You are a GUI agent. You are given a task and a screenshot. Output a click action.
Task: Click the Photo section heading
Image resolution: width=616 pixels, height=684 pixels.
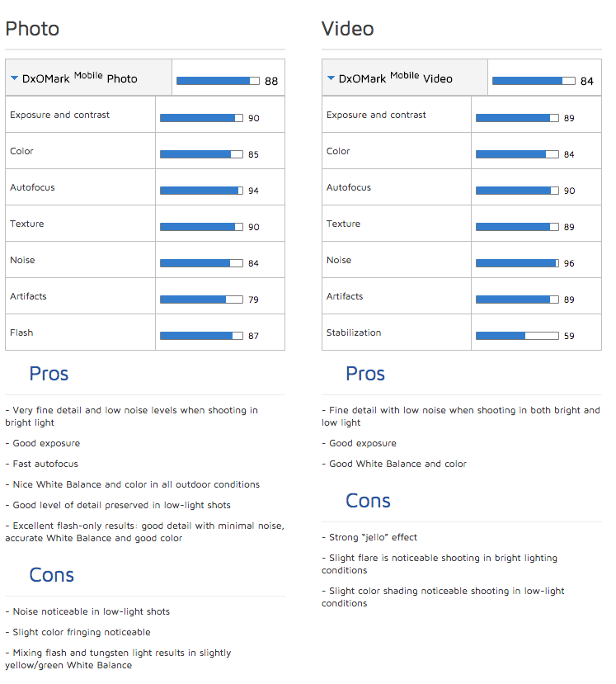[32, 29]
